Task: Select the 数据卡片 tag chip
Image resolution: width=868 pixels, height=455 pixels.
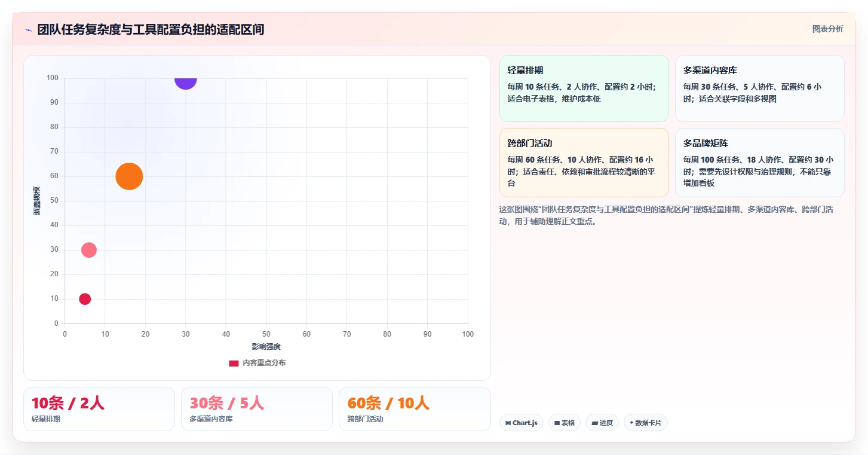Action: click(x=646, y=423)
